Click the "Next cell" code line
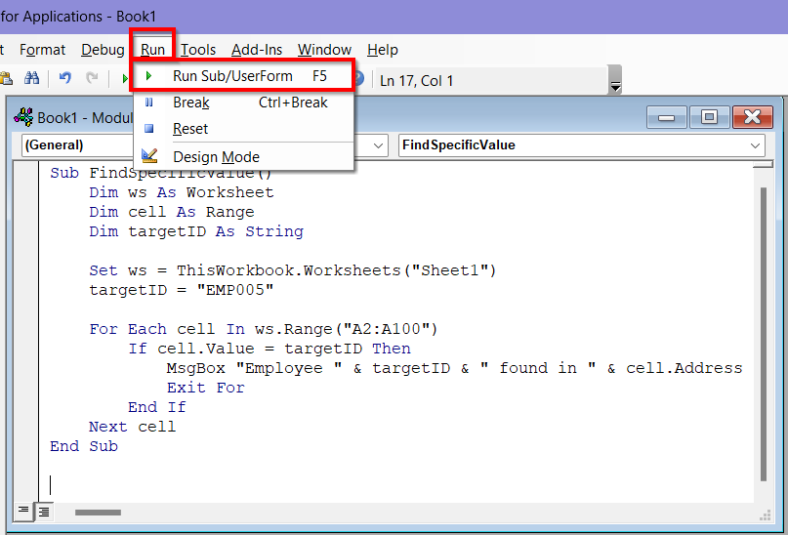This screenshot has width=788, height=535. [132, 426]
